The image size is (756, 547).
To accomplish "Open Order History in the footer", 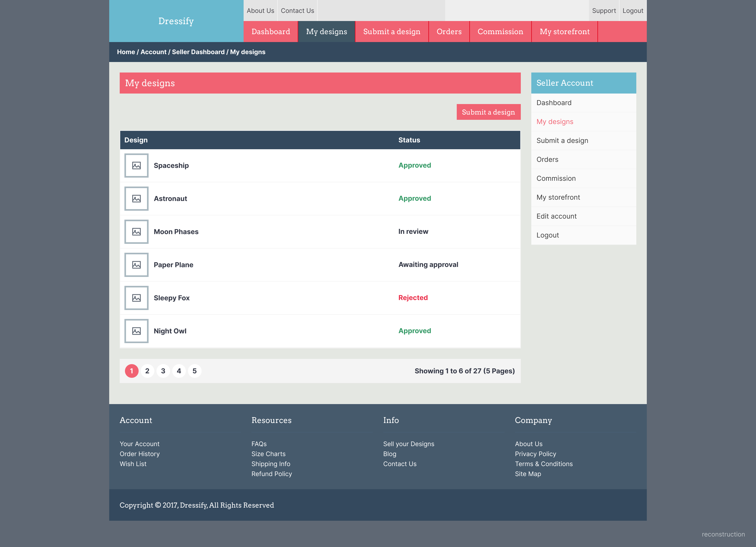I will point(140,454).
